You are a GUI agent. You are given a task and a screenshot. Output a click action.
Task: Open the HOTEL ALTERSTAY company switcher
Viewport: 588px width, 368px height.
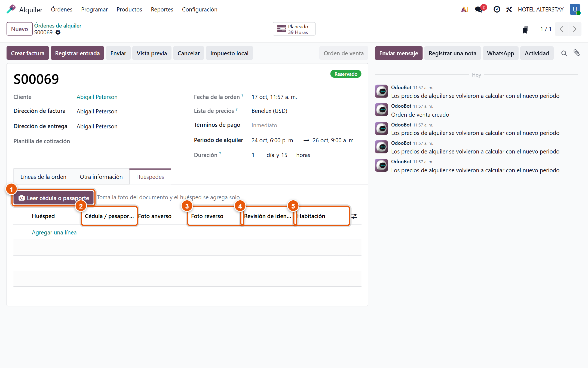pos(541,10)
